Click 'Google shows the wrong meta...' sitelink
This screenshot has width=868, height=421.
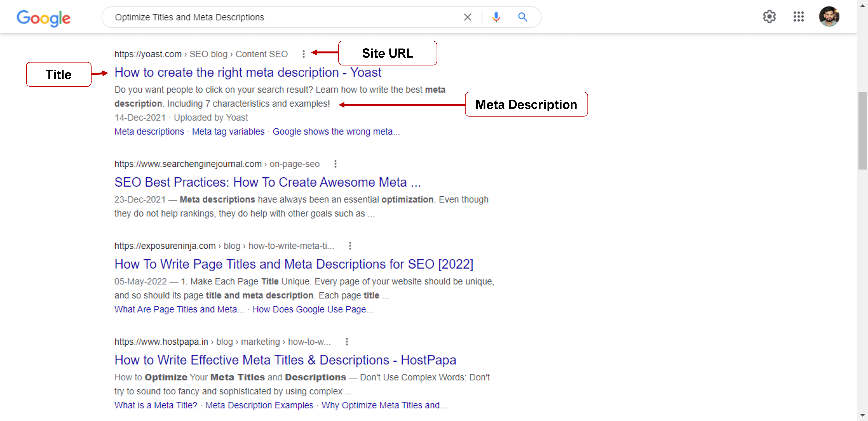(x=336, y=132)
